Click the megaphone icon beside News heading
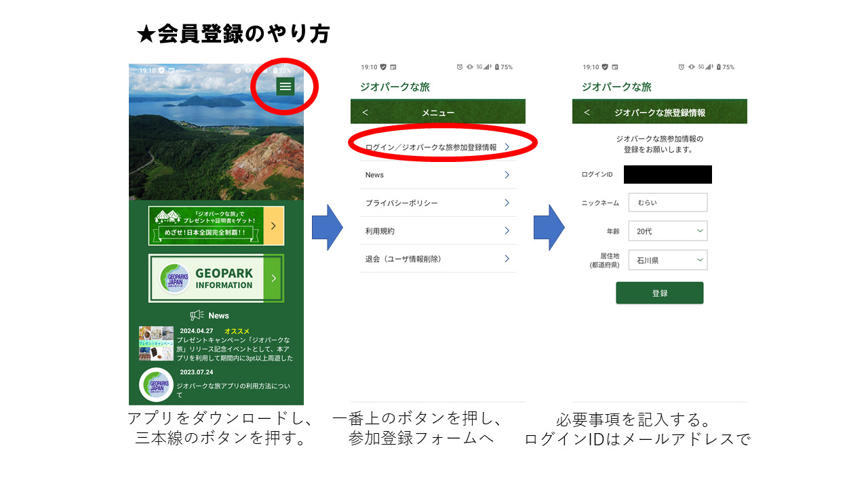 [x=197, y=315]
